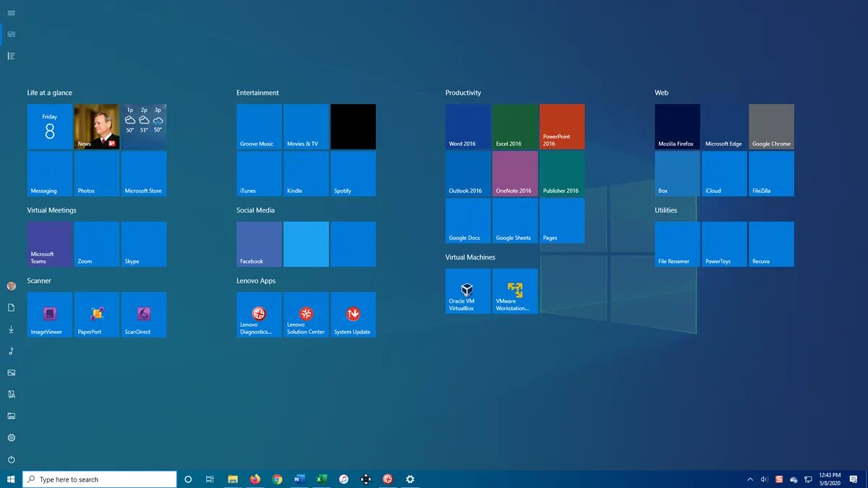This screenshot has height=488, width=868.
Task: Open the Google Docs tile
Action: [x=468, y=221]
